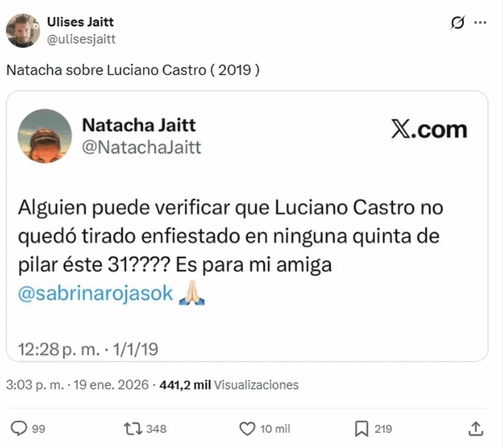
Task: Click the Ulises Jaitt display name
Action: pos(80,22)
